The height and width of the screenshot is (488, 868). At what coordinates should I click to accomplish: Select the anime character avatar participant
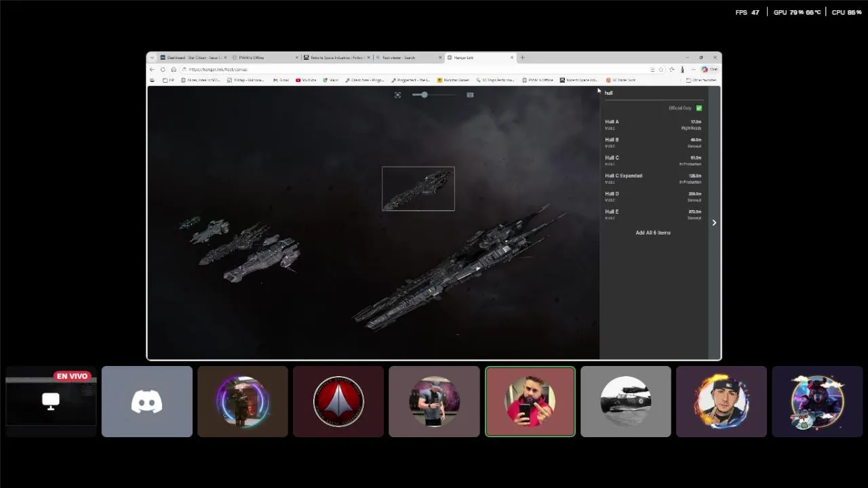[817, 401]
